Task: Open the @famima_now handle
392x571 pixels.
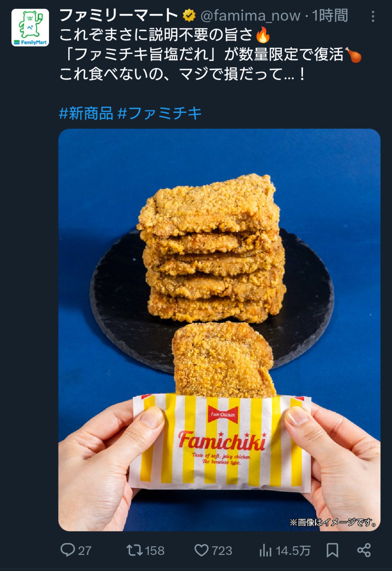Action: click(250, 16)
